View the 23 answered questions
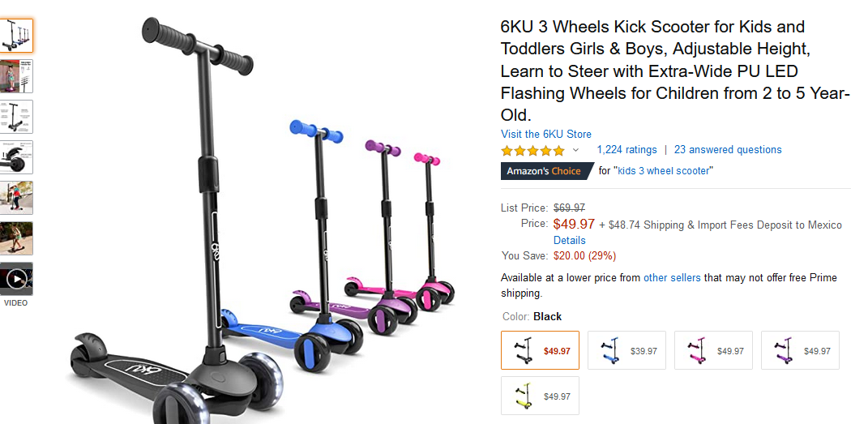Screen dimensions: 868x424 [x=728, y=150]
